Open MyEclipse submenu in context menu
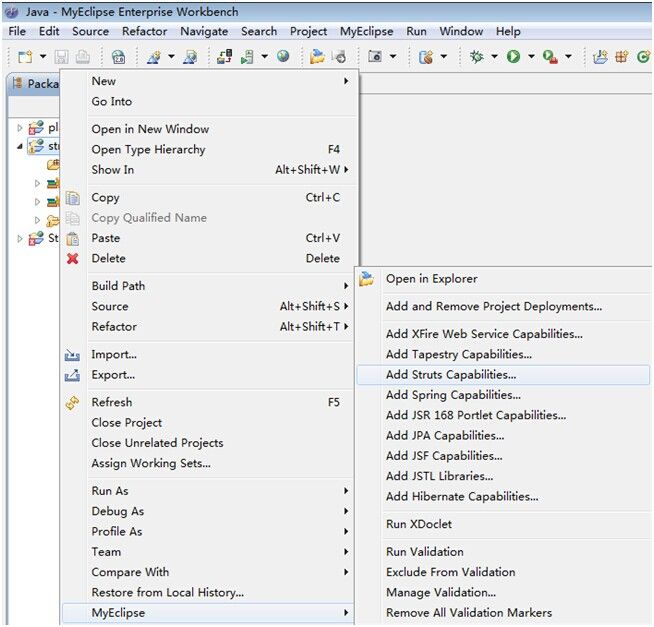This screenshot has width=654, height=627. [209, 613]
